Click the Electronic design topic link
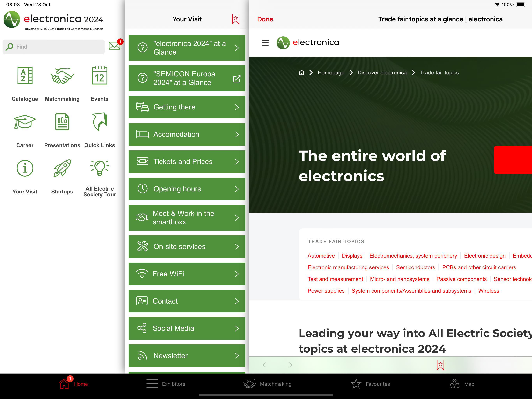 tap(485, 256)
